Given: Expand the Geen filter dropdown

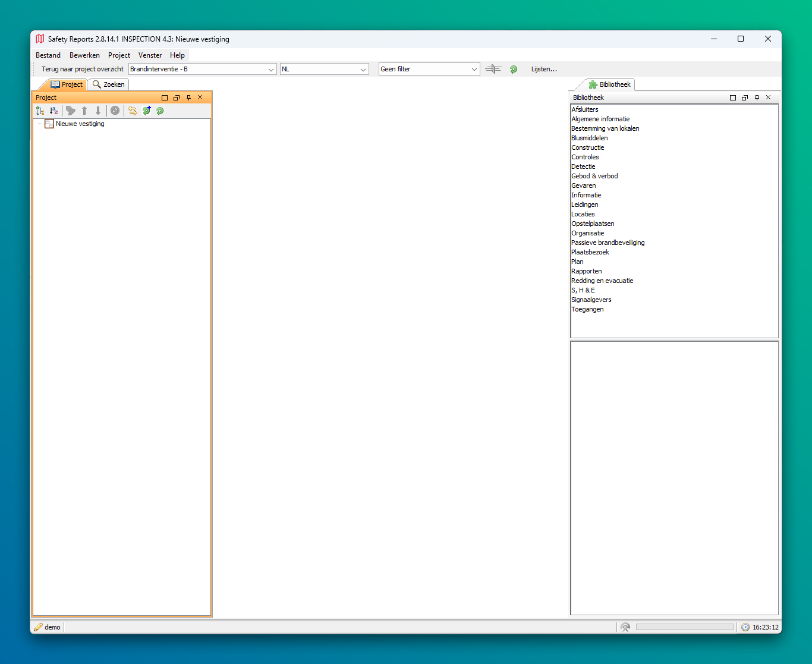Looking at the screenshot, I should click(429, 69).
